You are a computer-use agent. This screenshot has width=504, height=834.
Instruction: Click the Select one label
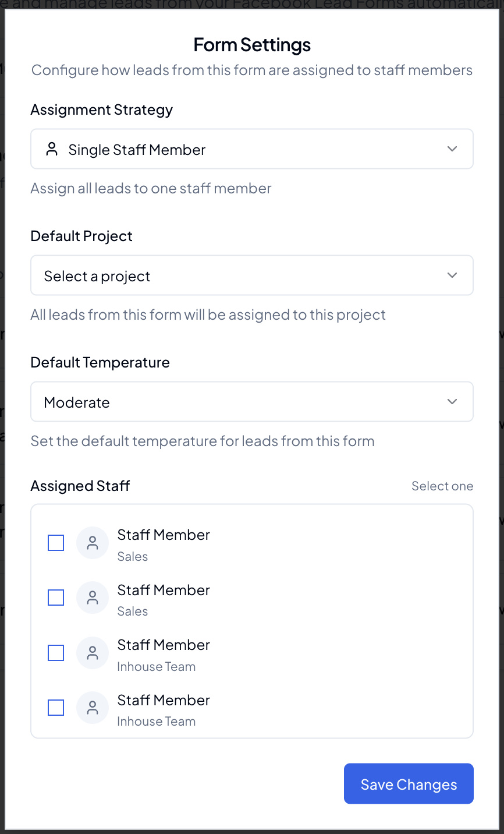click(x=442, y=486)
